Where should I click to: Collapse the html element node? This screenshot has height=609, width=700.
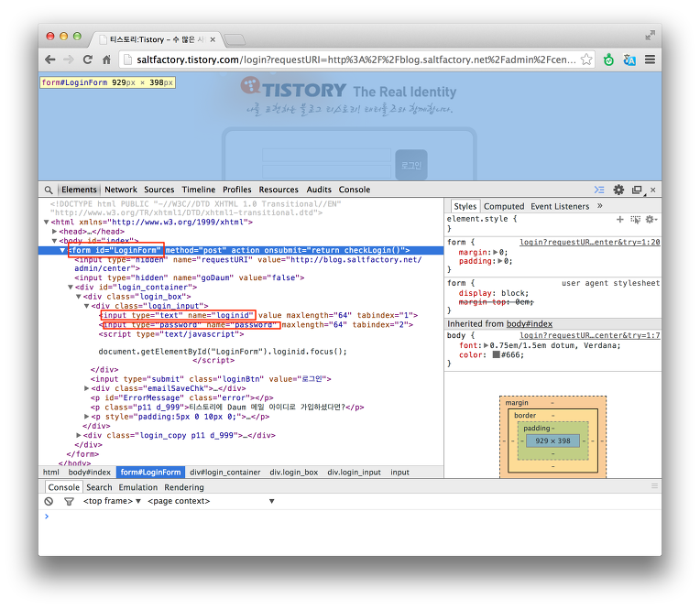point(47,223)
